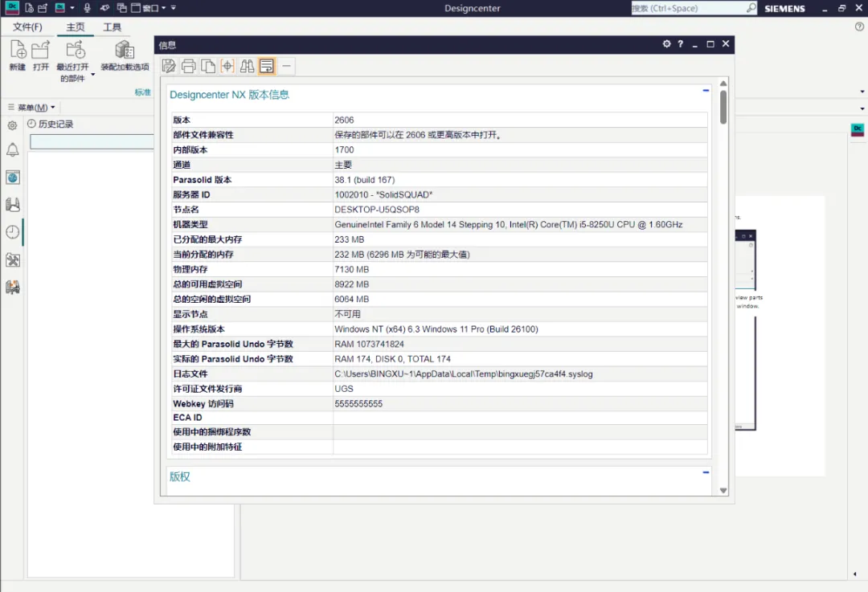Viewport: 868px width, 592px height.
Task: Open the notifications bell panel
Action: [12, 149]
